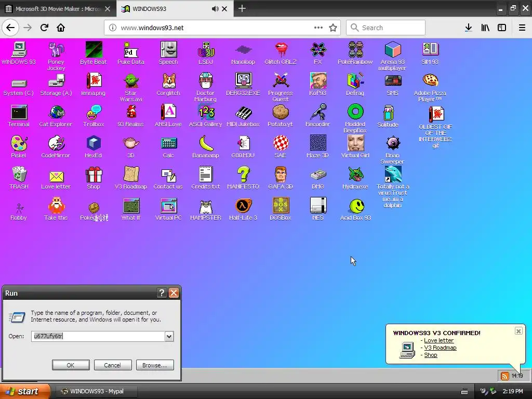Launch Doctor Marburg icon

tap(206, 81)
